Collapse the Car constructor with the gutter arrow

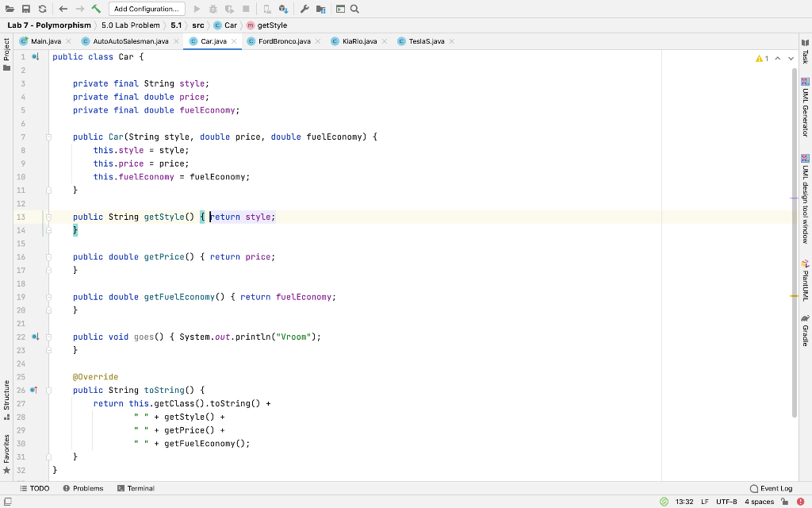48,137
